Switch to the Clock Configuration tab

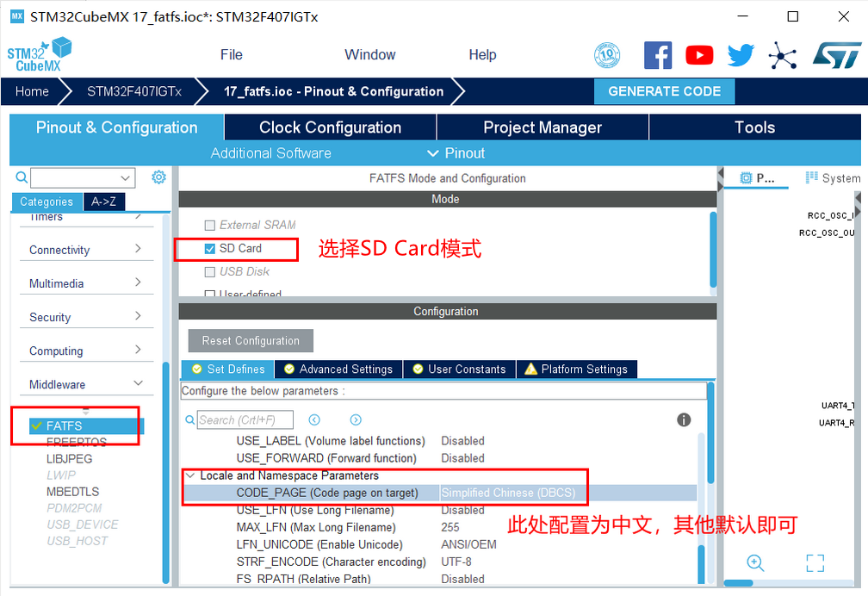(330, 127)
